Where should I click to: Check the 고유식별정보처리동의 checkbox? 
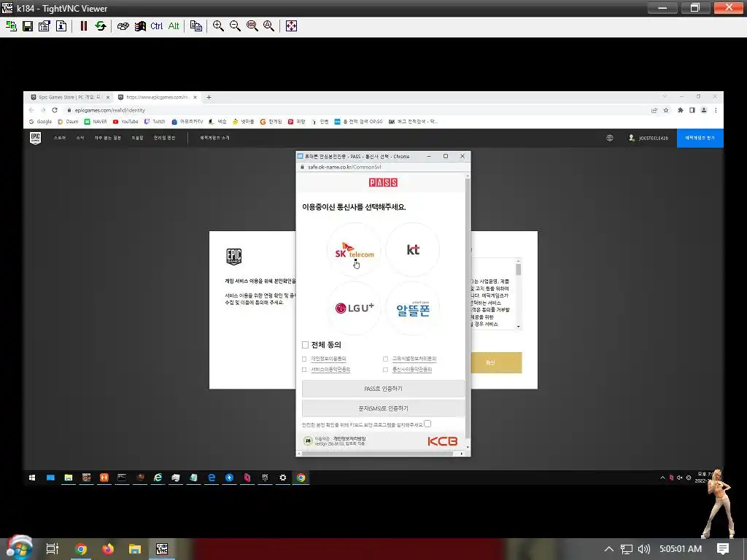tap(385, 359)
